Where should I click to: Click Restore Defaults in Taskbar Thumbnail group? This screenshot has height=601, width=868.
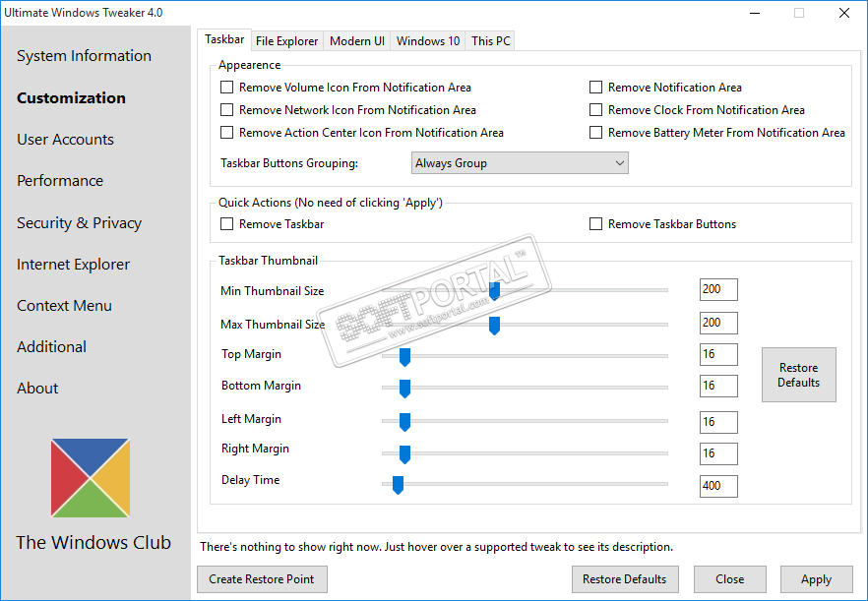point(799,375)
